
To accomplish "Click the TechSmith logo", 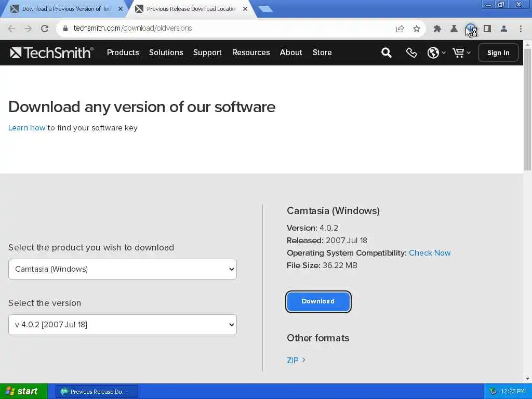I will coord(51,52).
